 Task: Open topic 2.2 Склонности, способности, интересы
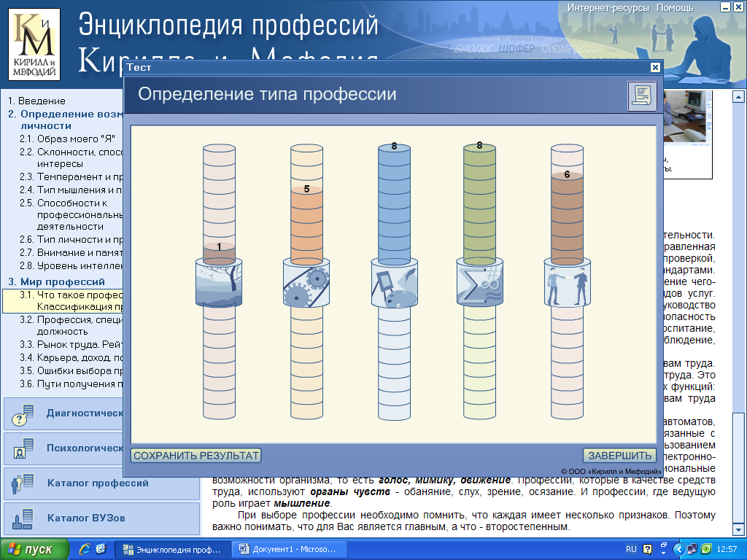(x=71, y=157)
